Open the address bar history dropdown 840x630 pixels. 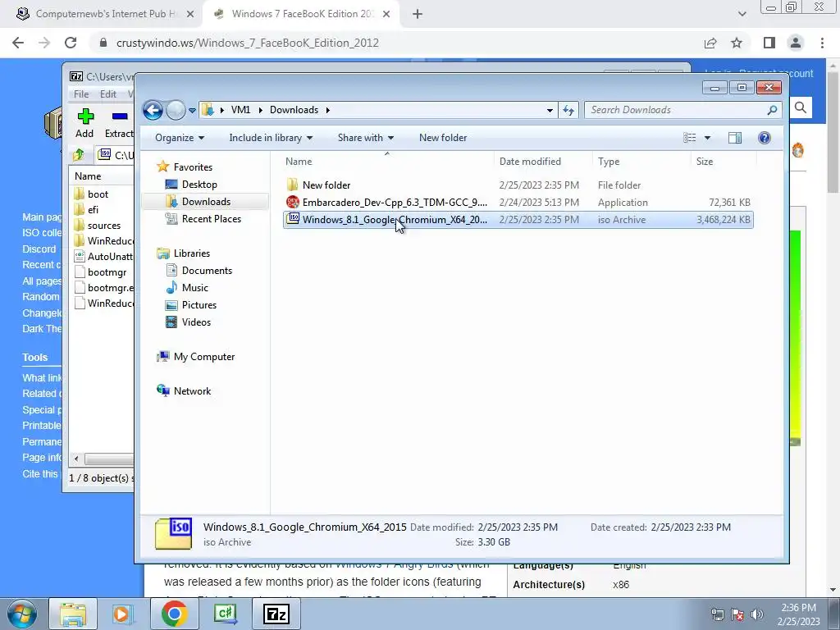(550, 111)
